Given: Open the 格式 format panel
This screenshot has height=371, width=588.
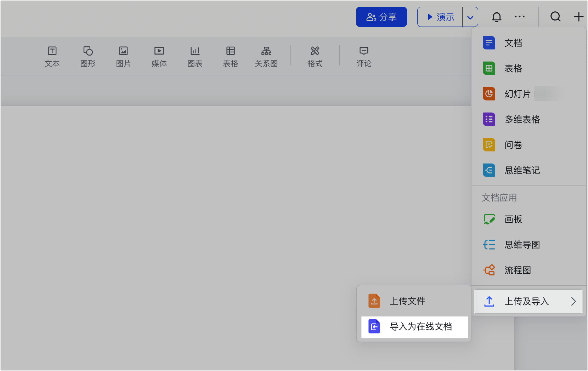Looking at the screenshot, I should click(315, 56).
